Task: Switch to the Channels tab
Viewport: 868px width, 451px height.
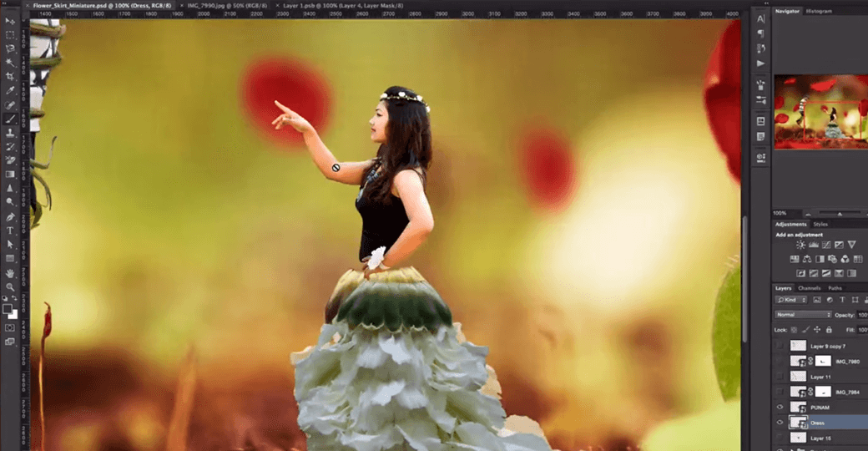Action: [810, 288]
